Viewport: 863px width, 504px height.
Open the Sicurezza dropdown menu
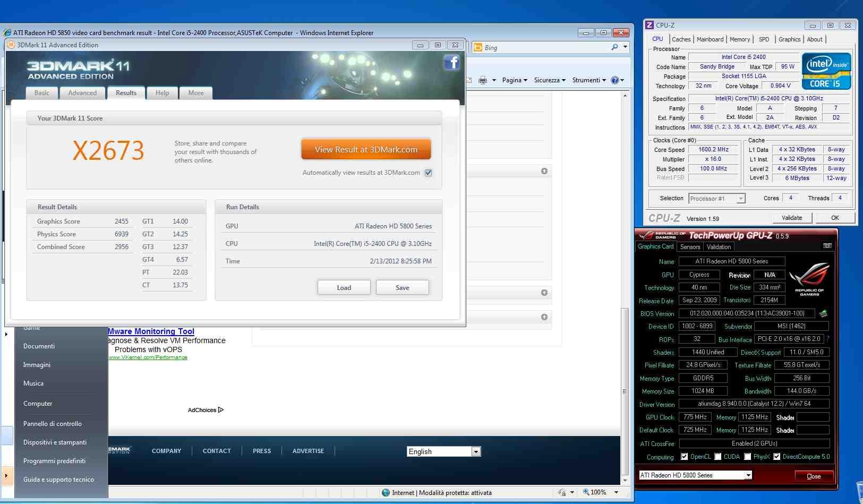[x=550, y=80]
